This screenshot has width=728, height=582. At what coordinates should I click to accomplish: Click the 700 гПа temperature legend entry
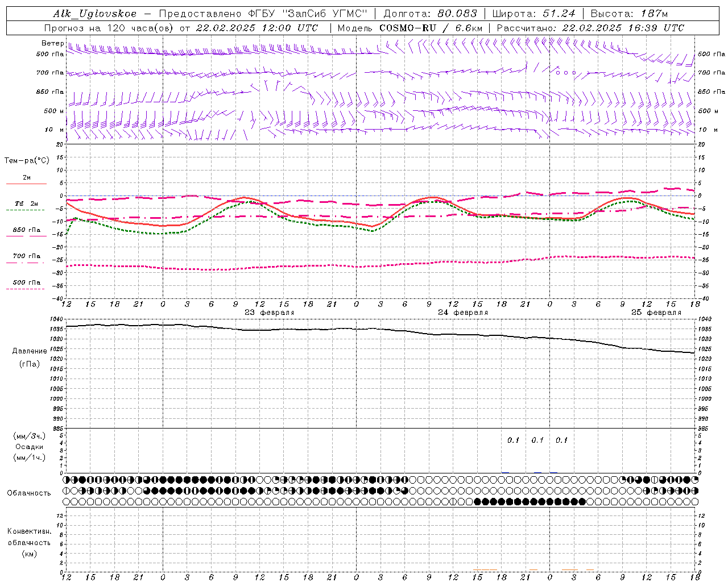(27, 256)
